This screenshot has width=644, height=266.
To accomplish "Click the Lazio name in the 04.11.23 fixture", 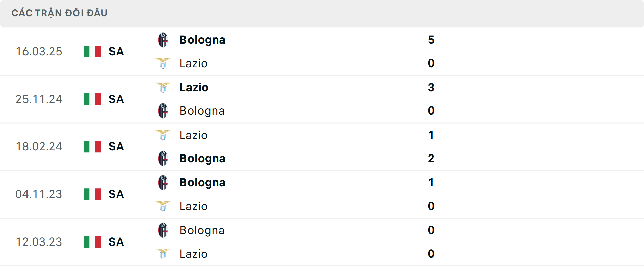I will click(194, 206).
